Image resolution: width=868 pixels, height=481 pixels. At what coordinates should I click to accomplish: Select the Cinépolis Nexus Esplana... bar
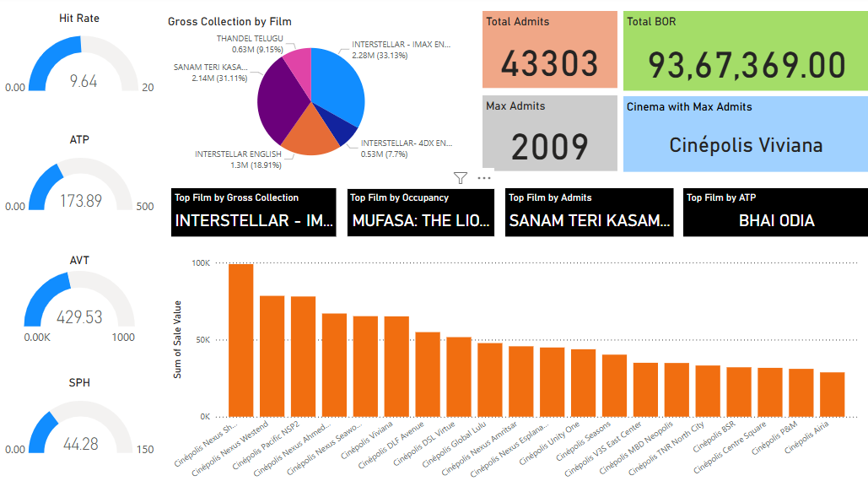(x=553, y=382)
